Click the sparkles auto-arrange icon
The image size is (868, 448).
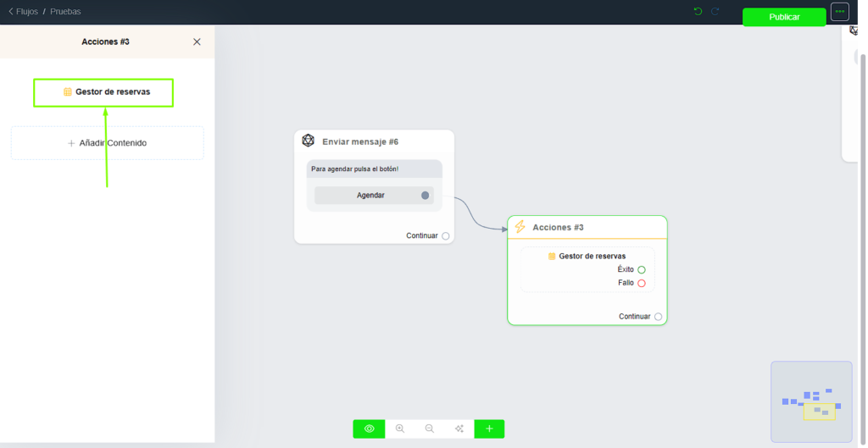pos(459,429)
